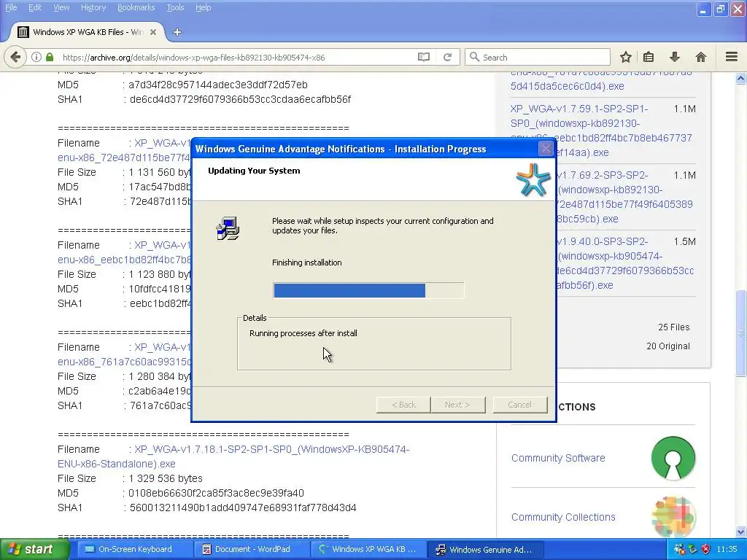The height and width of the screenshot is (560, 747).
Task: Click the Finishing installation status text
Action: point(307,262)
